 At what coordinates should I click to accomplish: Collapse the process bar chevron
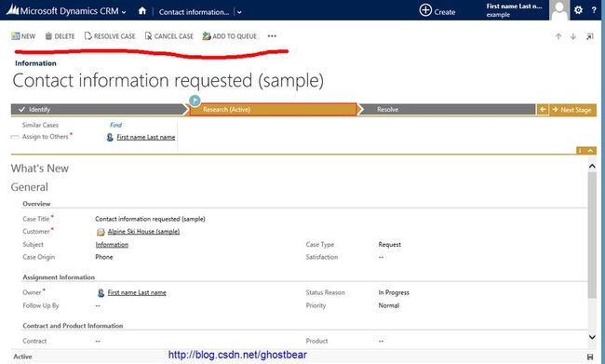[591, 151]
